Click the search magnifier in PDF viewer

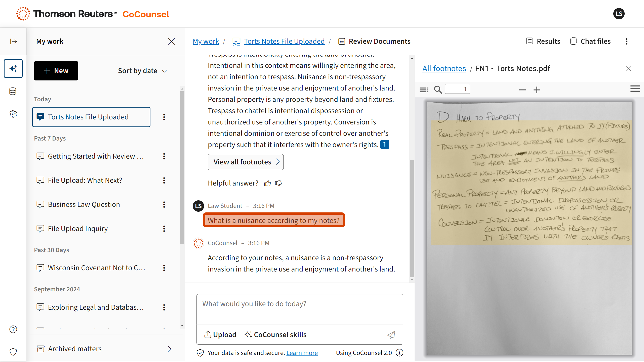point(438,89)
